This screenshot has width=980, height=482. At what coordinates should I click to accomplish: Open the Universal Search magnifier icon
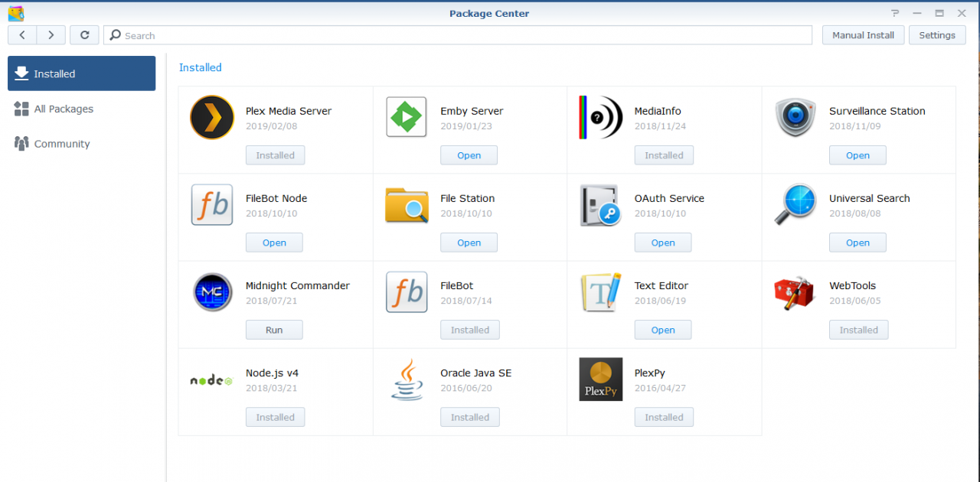click(x=795, y=204)
